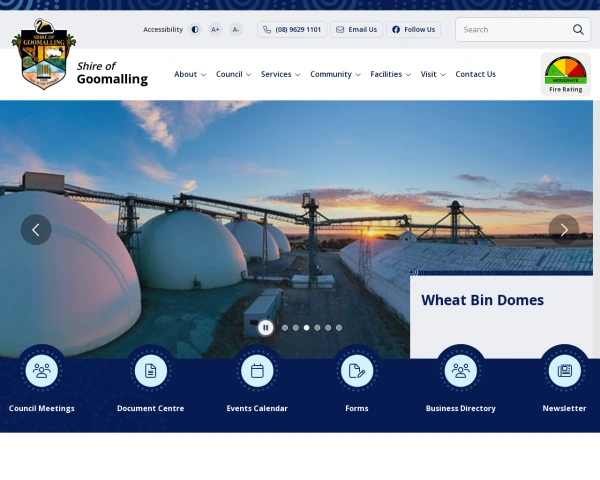Expand the About menu

(x=190, y=74)
